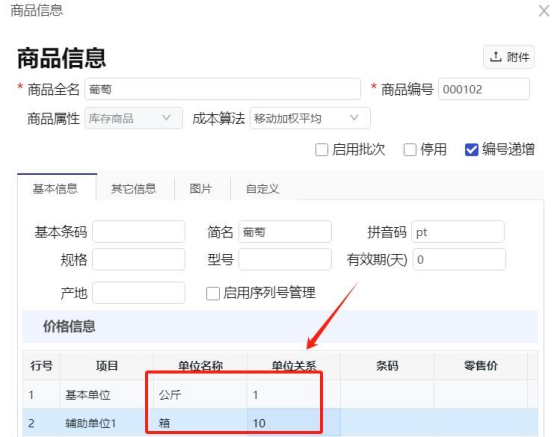Image resolution: width=554 pixels, height=437 pixels.
Task: Click the 附件 upload button
Action: tap(509, 57)
